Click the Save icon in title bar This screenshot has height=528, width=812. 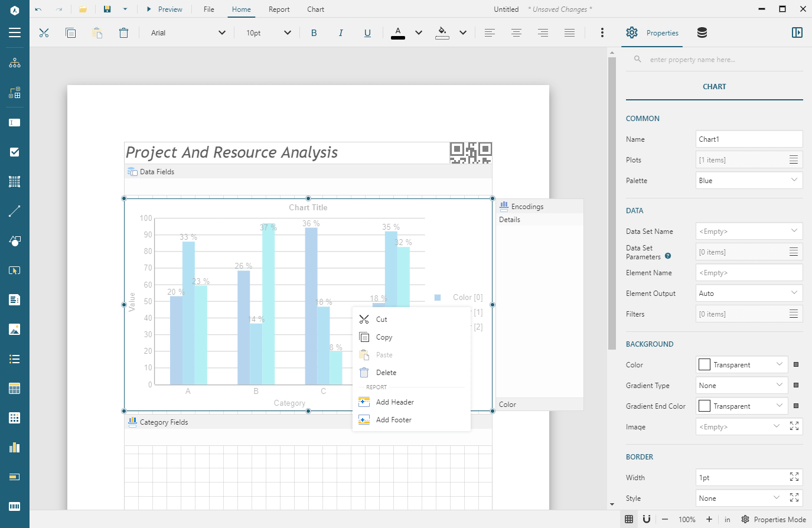point(107,9)
